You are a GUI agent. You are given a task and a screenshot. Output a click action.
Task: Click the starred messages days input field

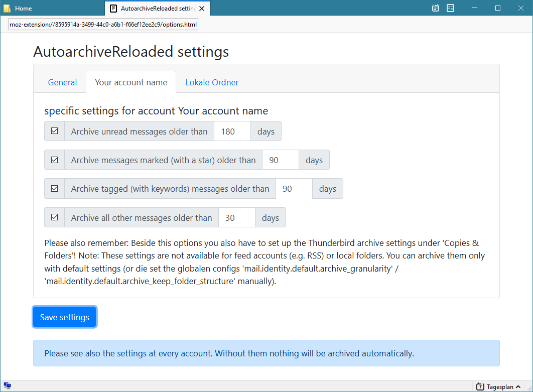tap(280, 160)
